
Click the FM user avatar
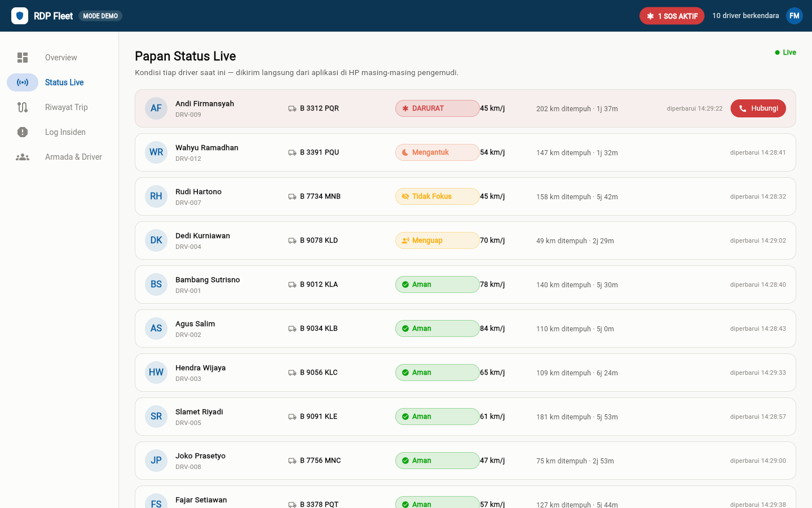coord(795,16)
